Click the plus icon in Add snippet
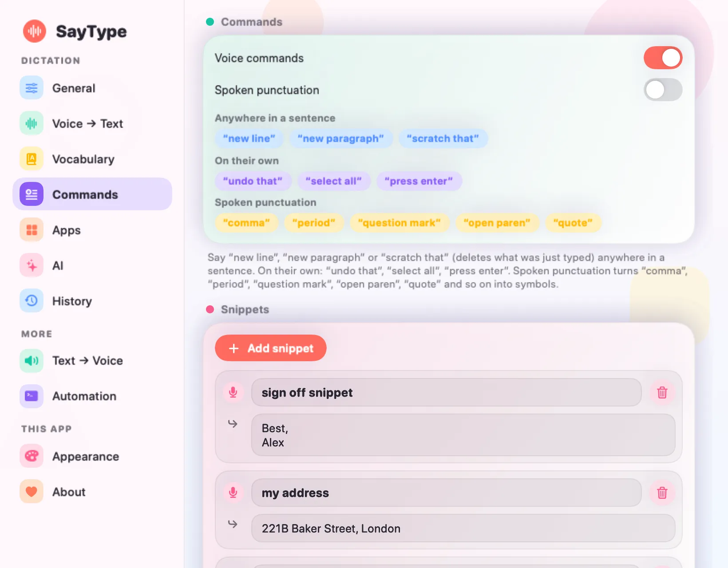728x568 pixels. 234,348
